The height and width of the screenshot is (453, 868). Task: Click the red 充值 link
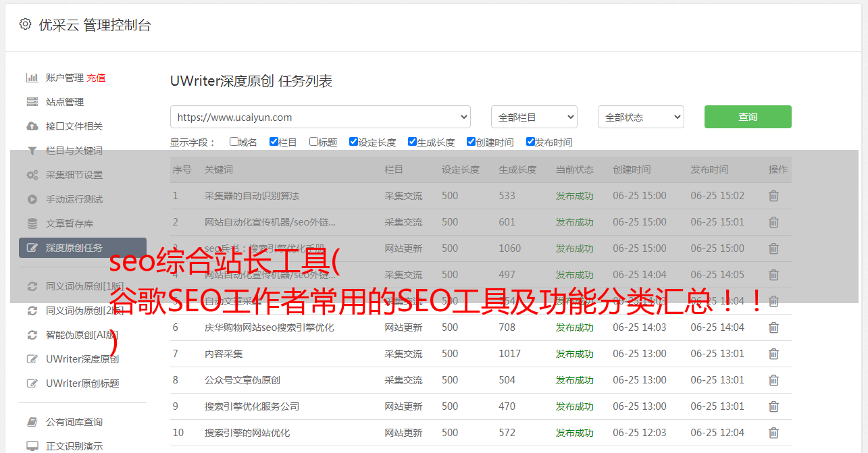coord(96,78)
